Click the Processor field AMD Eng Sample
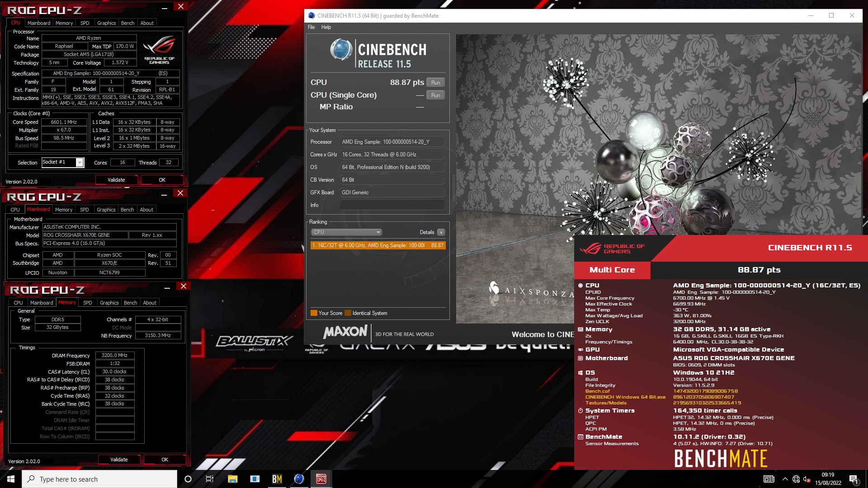The image size is (868, 488). (x=392, y=142)
